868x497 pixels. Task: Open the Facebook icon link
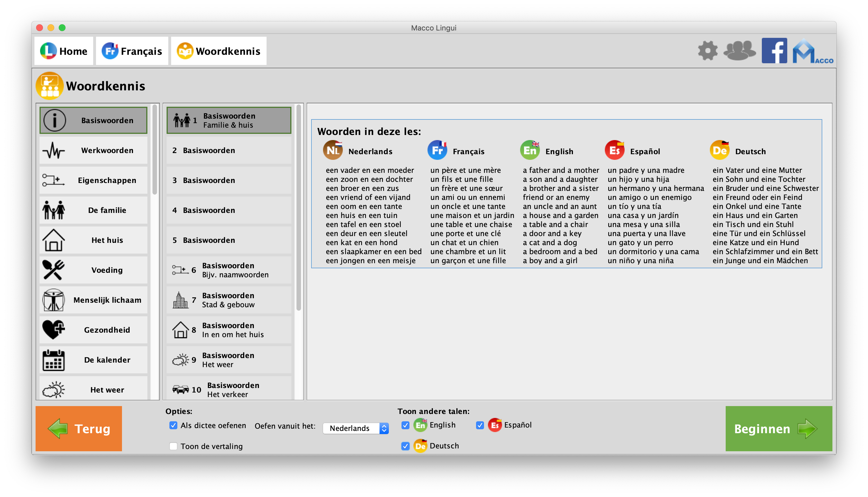click(x=774, y=51)
